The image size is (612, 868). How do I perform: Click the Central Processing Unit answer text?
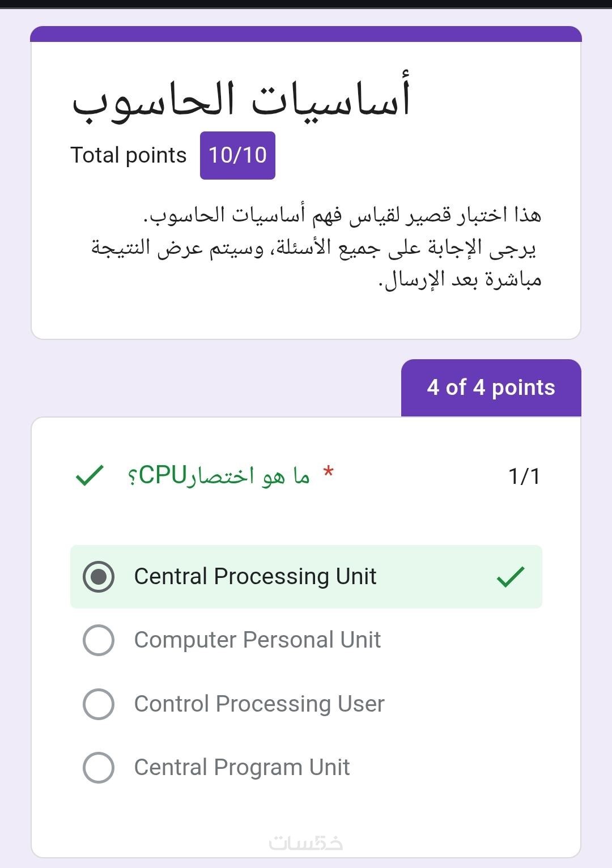[x=255, y=577]
